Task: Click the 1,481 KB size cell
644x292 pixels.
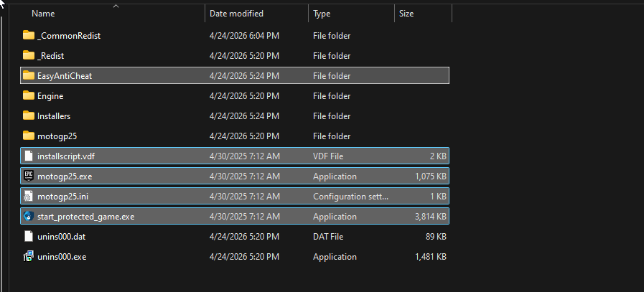Action: (431, 257)
